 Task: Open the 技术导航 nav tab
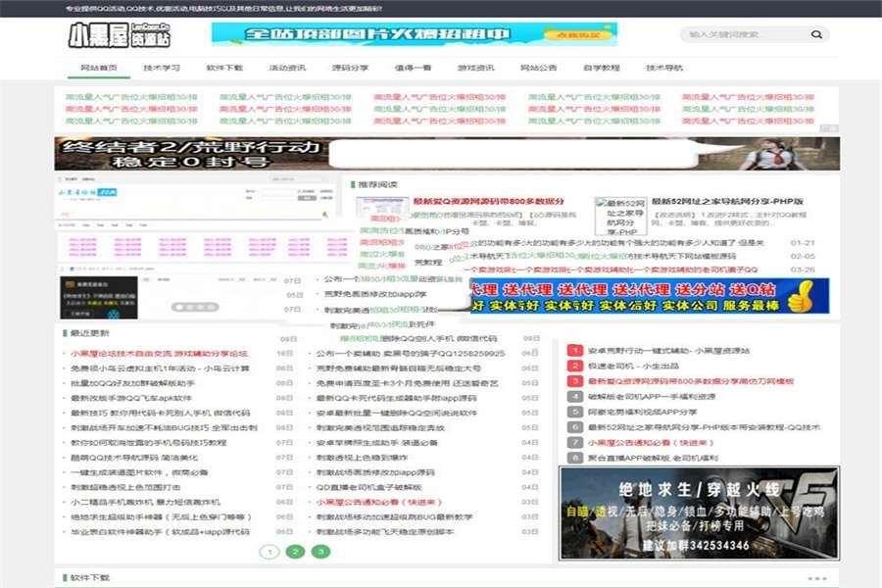664,68
